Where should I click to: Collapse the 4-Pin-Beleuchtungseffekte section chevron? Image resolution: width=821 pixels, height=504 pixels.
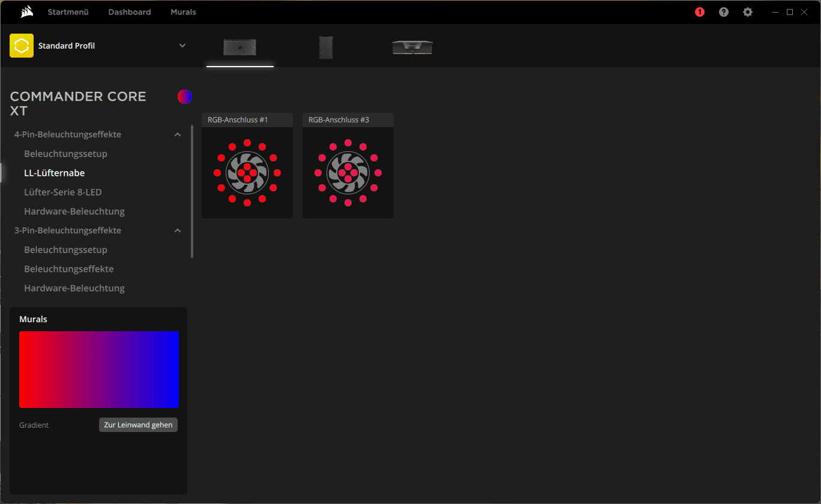178,134
